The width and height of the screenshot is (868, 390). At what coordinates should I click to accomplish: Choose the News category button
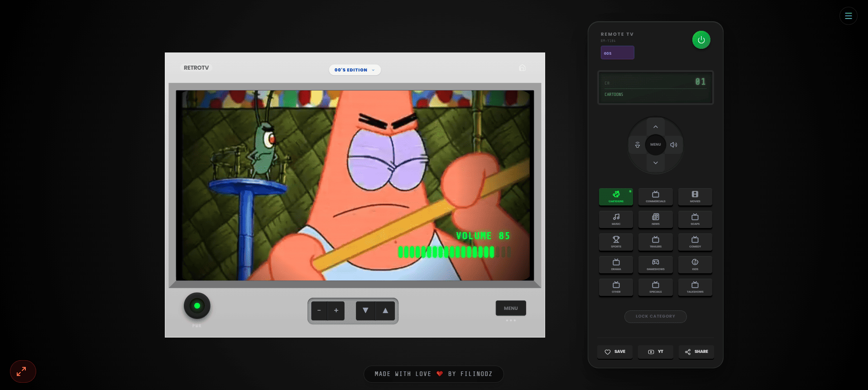click(655, 219)
